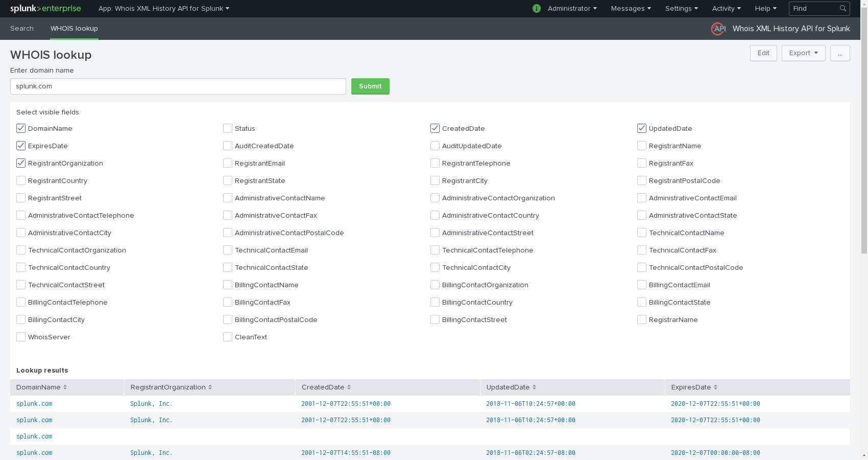Check the RegistrarName checkbox
The height and width of the screenshot is (460, 868).
coord(642,319)
